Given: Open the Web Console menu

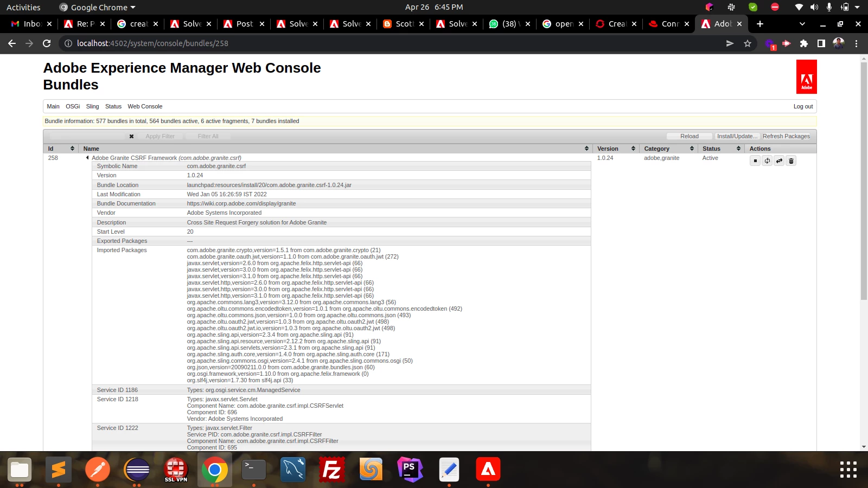Looking at the screenshot, I should (145, 106).
